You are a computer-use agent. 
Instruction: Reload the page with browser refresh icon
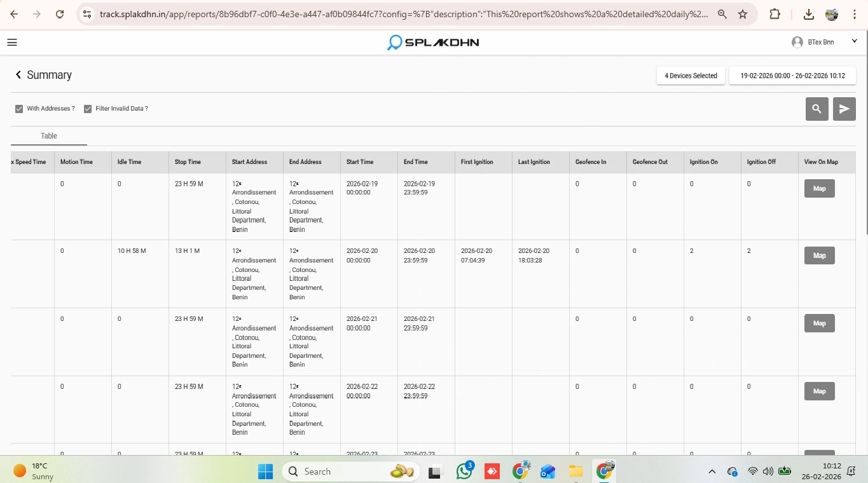tap(60, 14)
